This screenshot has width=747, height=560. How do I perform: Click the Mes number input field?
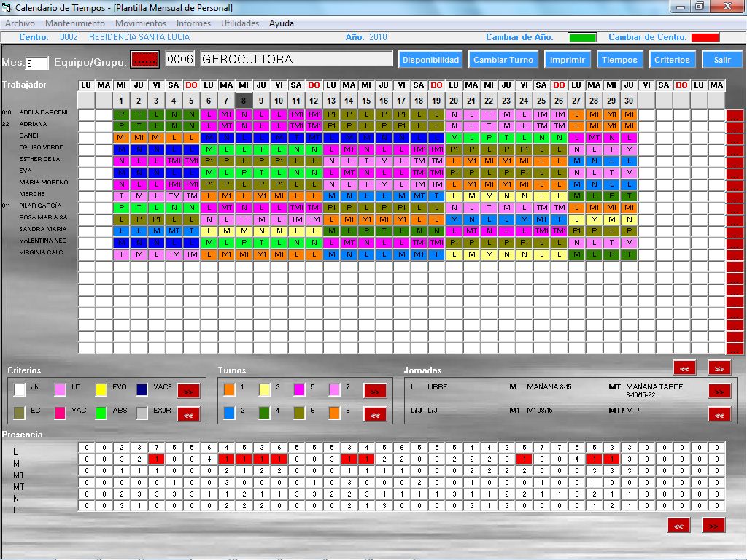coord(37,63)
